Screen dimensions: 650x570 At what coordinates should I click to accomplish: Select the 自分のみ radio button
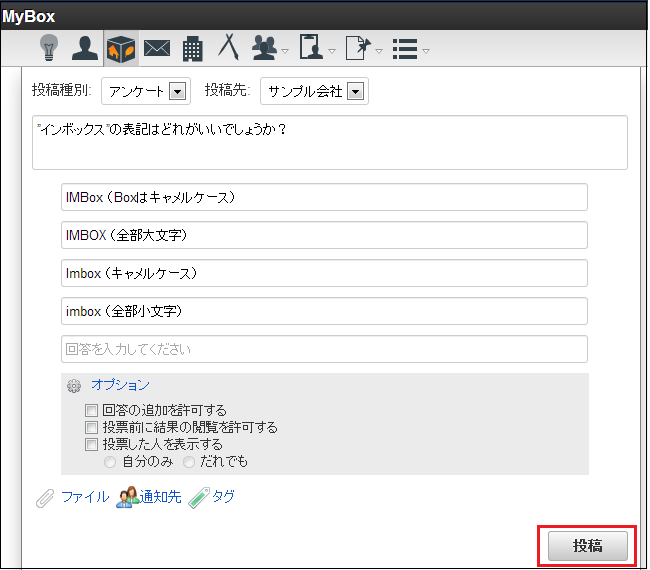110,462
